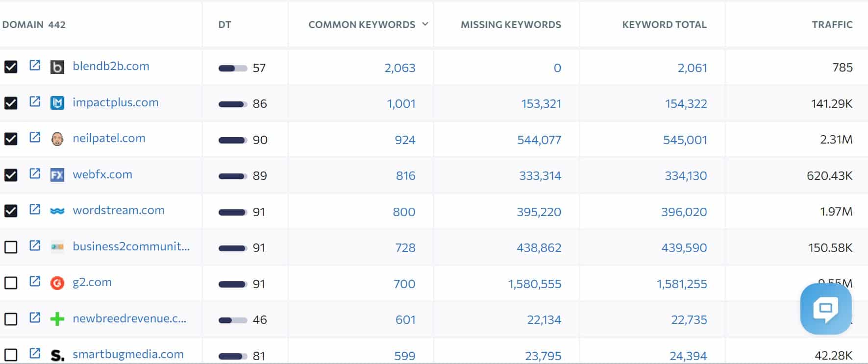Open newbreedrevenue domain link
The width and height of the screenshot is (868, 364).
129,318
